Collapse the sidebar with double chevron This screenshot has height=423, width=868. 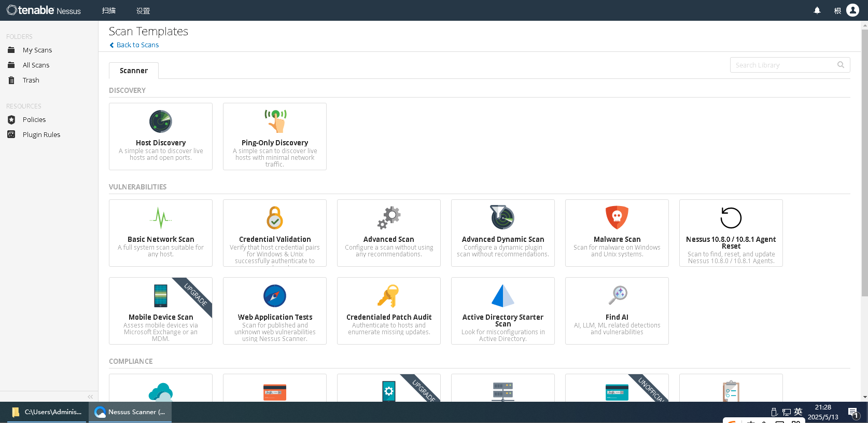tap(90, 397)
